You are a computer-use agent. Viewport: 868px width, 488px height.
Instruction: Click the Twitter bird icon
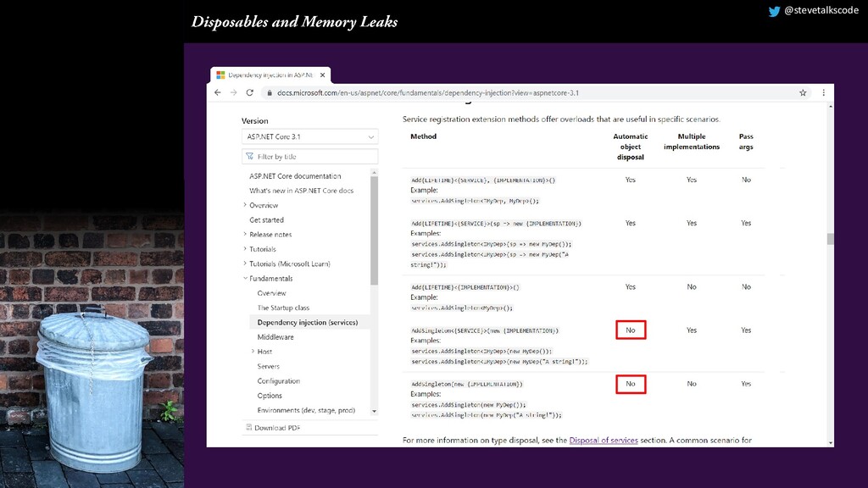point(774,11)
